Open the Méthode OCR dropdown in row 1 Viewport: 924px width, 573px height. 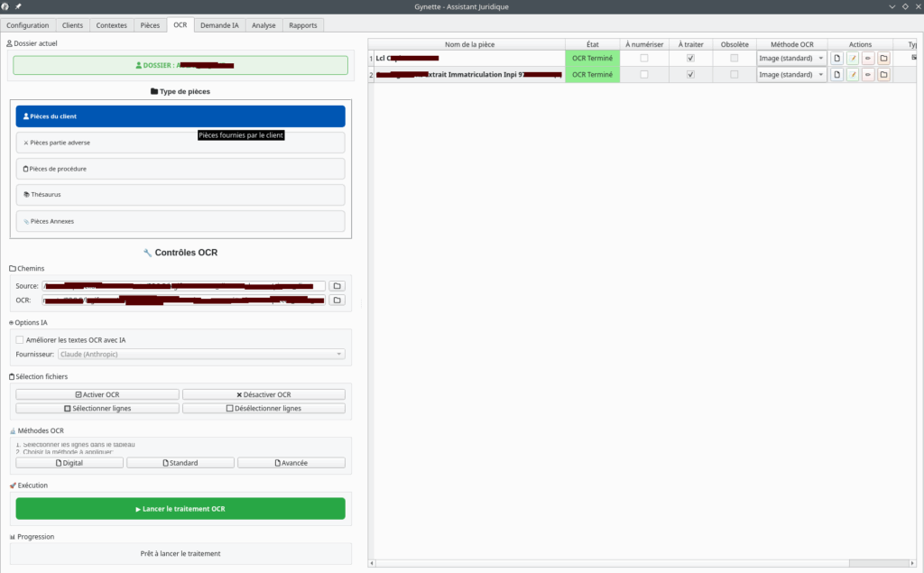[791, 59]
